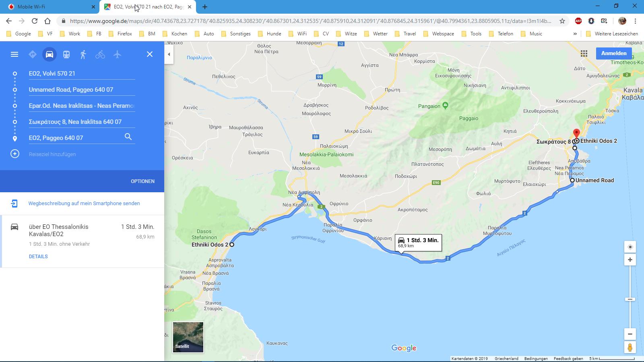
Task: Click red destination pin on map
Action: (576, 134)
